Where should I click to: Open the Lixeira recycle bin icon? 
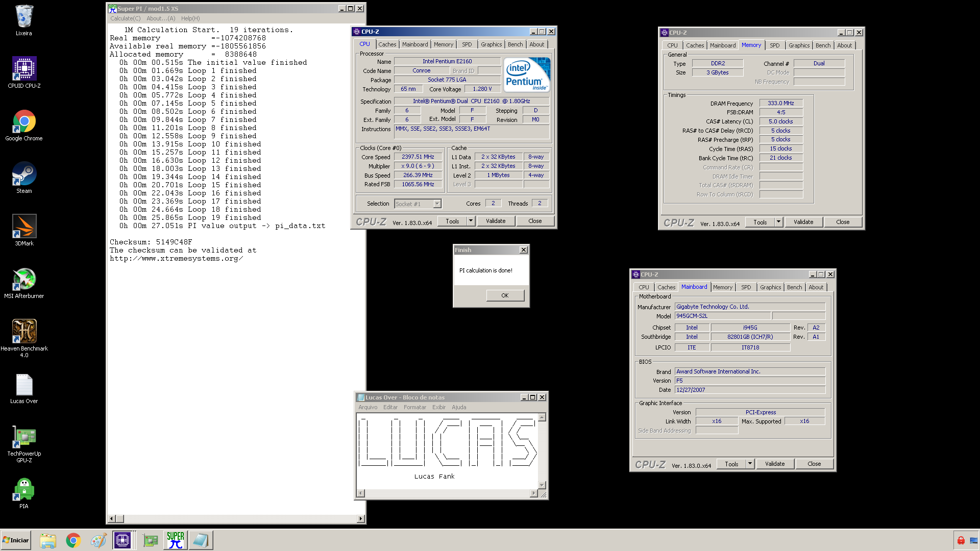click(x=23, y=20)
